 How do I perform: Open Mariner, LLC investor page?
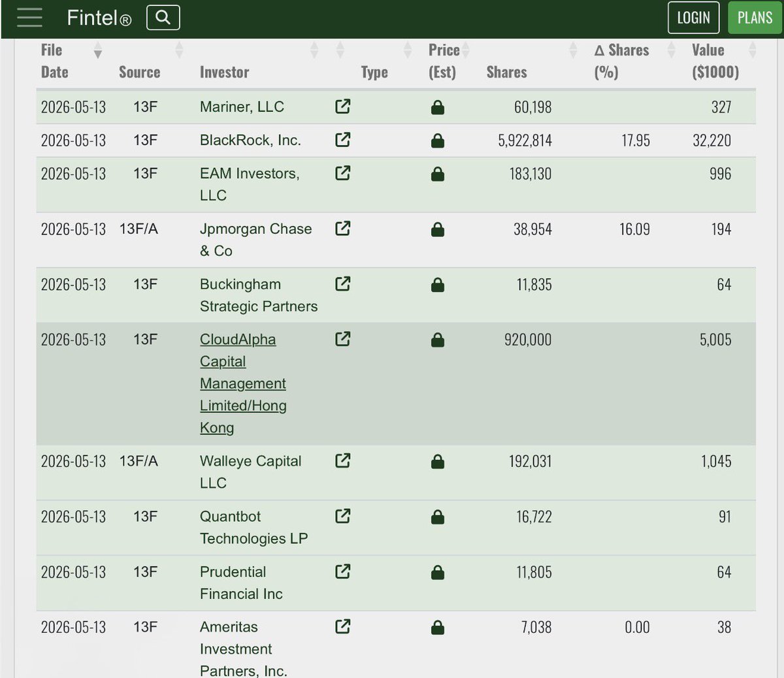point(242,107)
